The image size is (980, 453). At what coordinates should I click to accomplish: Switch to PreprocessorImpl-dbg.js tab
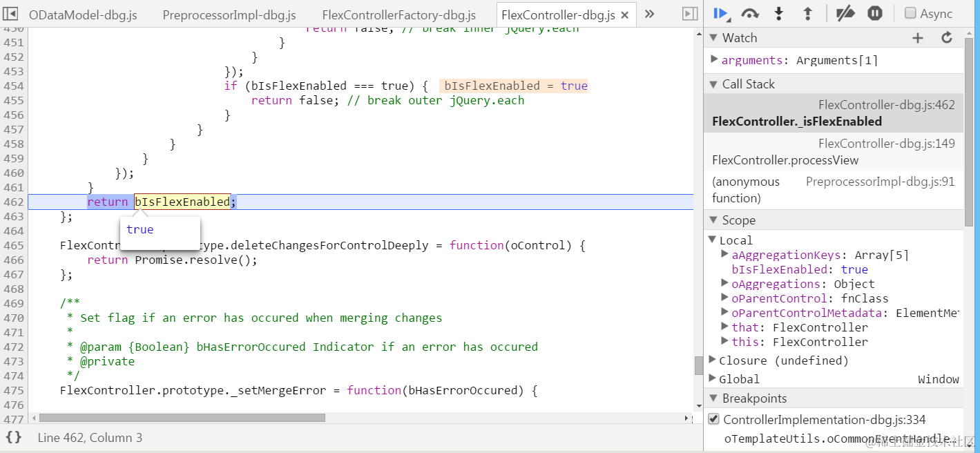click(229, 15)
